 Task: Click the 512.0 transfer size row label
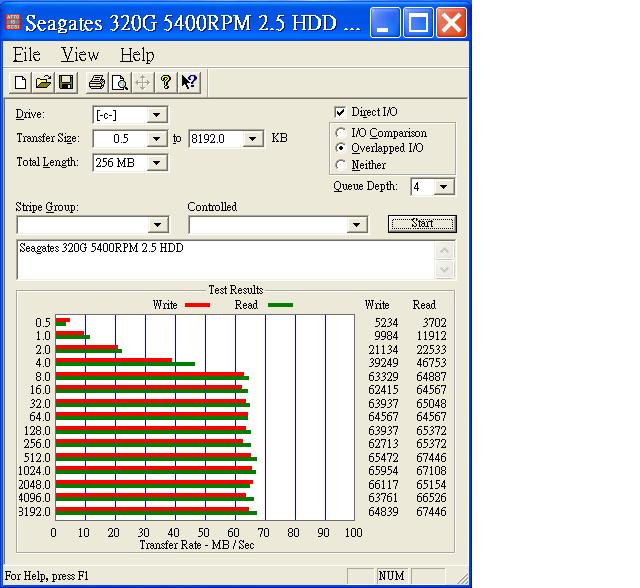(37, 458)
